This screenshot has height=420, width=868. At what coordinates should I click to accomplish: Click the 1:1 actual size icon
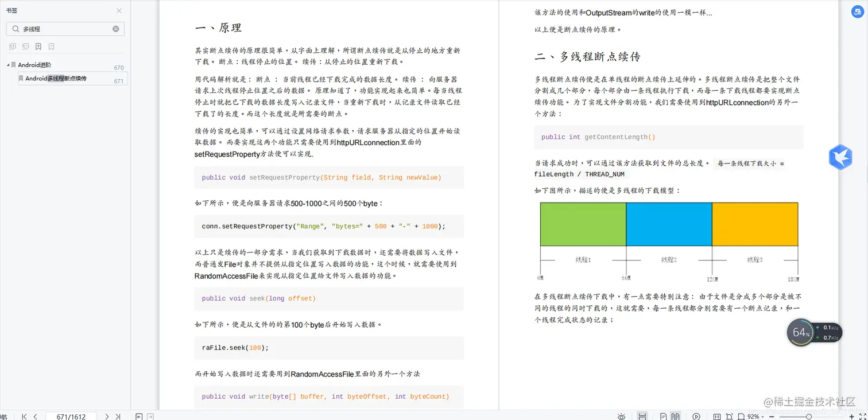click(716, 417)
